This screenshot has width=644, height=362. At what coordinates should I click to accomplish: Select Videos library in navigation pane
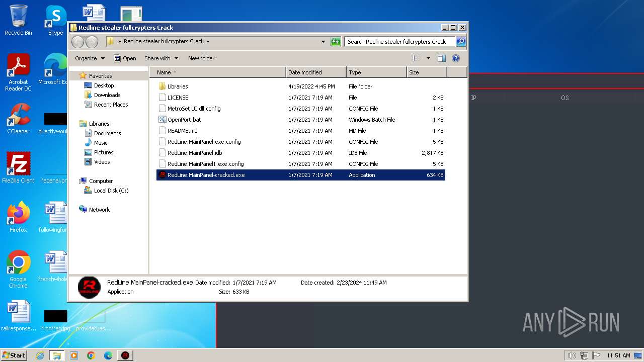click(x=102, y=162)
